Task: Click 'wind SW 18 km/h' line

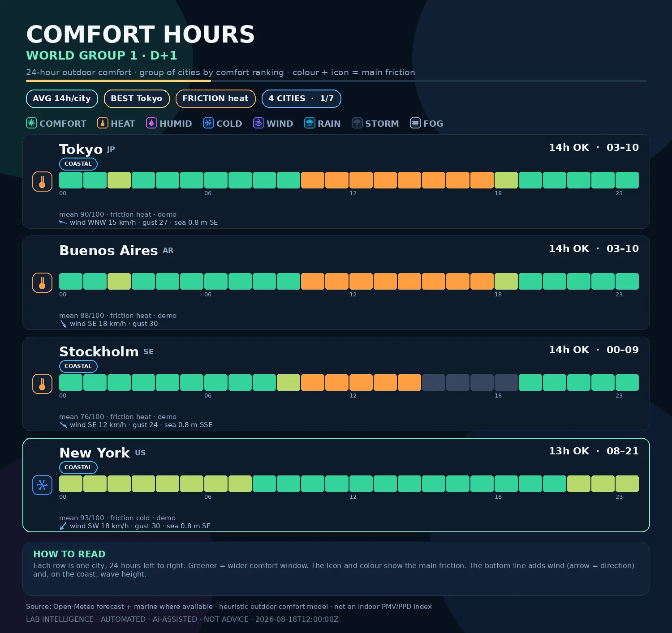Action: tap(140, 526)
